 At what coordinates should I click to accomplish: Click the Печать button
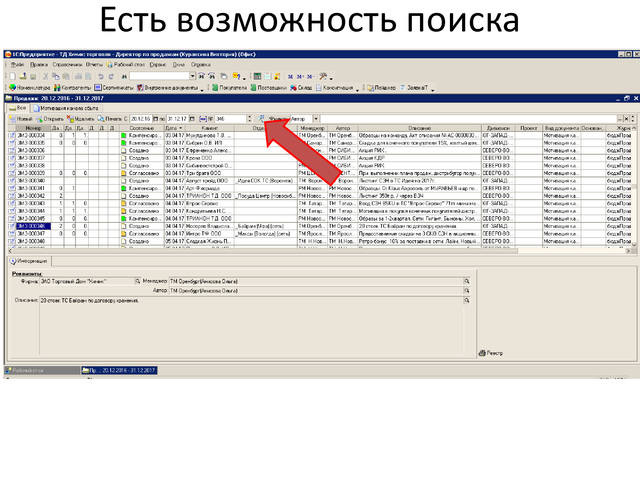[110, 119]
